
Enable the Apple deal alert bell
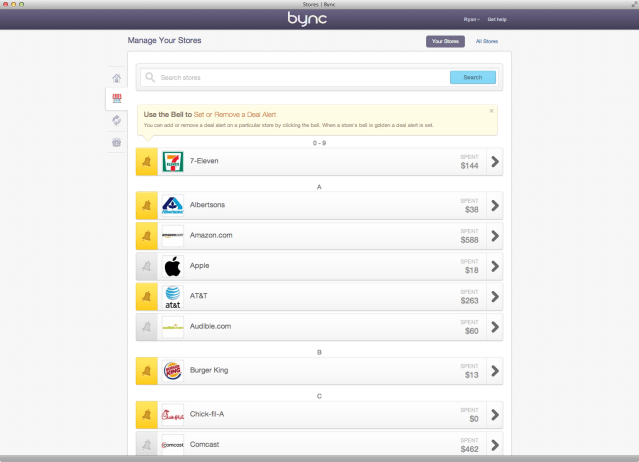(147, 266)
